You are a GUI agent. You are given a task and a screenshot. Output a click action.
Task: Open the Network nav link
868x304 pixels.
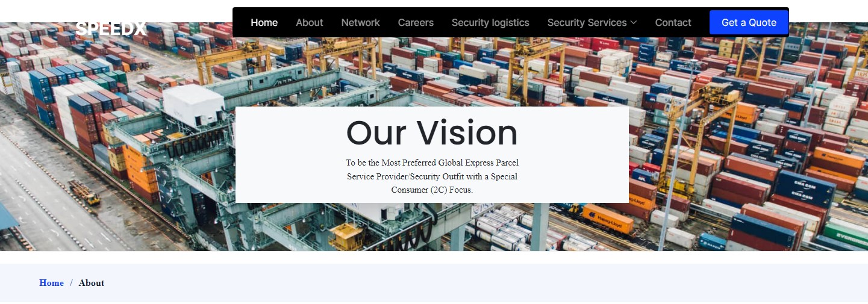click(x=360, y=23)
